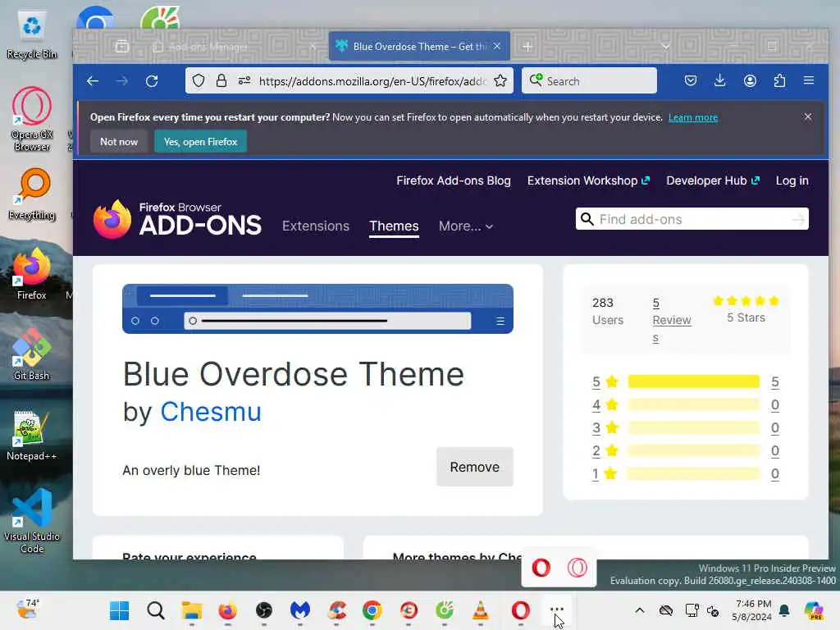
Task: Open the Downloads panel
Action: click(x=720, y=81)
